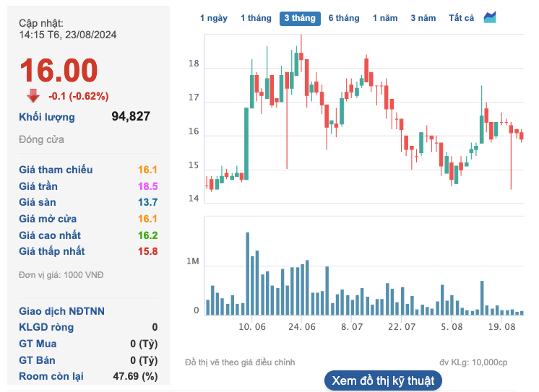Switch chart to 3 năm range
The image size is (539, 392).
(423, 18)
